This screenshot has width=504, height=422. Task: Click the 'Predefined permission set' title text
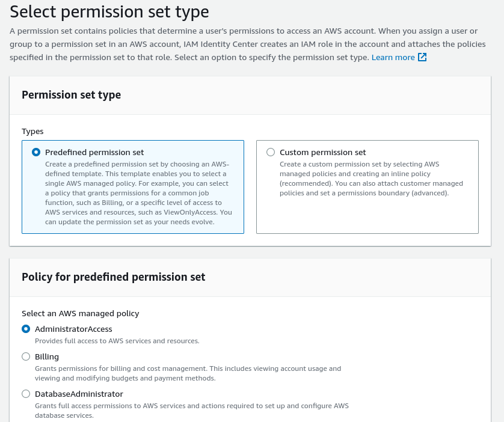coord(94,153)
